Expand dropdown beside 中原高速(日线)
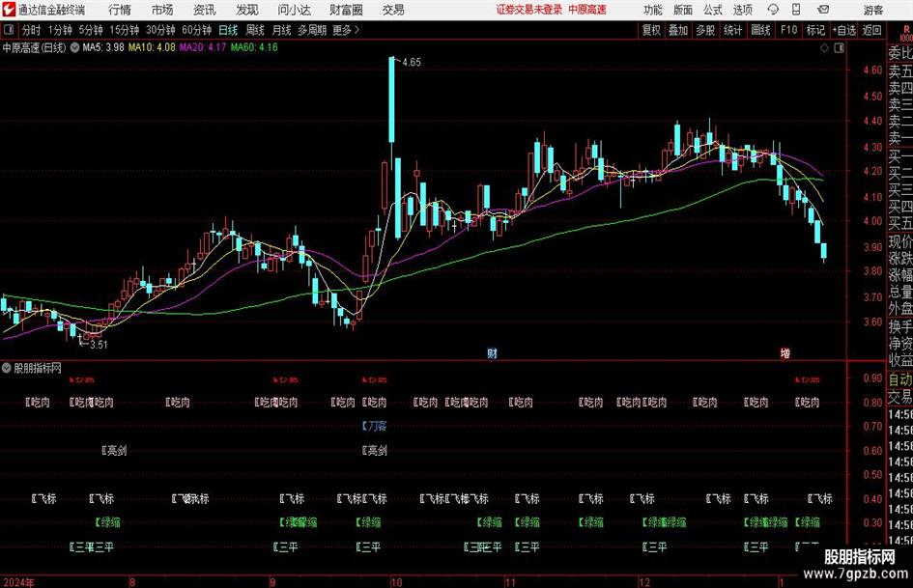The width and height of the screenshot is (913, 588). tap(74, 47)
